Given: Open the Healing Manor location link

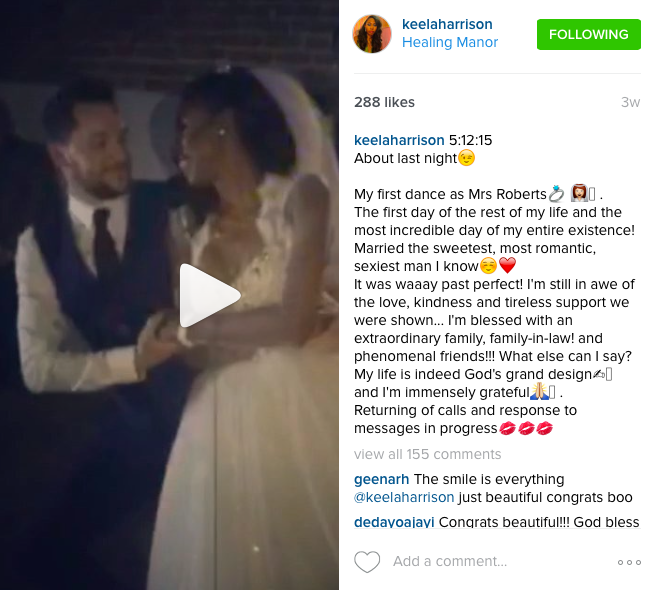Looking at the screenshot, I should (x=449, y=42).
